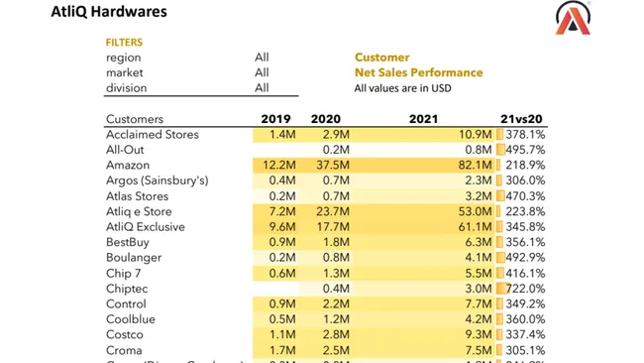
Task: Select the Chiptec customer name
Action: pos(127,289)
